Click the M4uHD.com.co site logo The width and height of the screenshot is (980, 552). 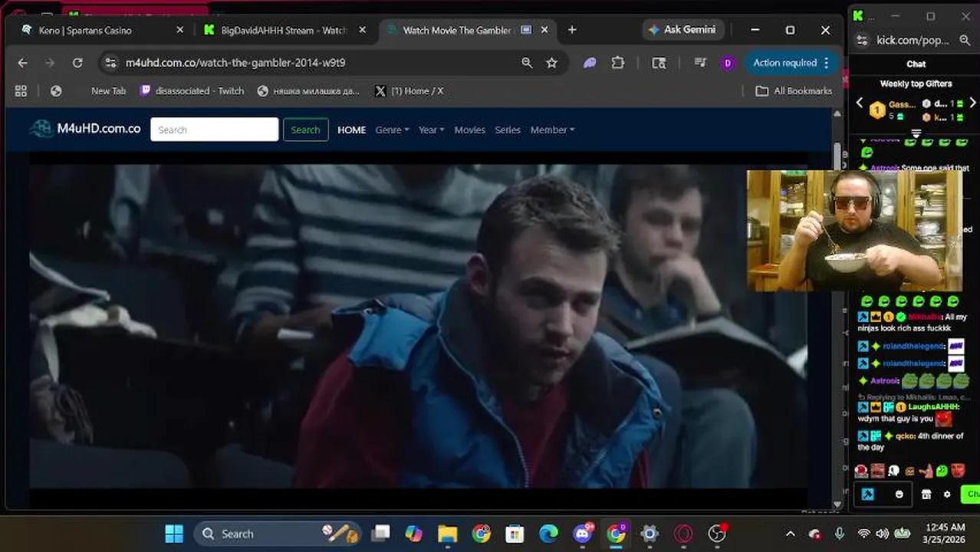click(x=86, y=129)
